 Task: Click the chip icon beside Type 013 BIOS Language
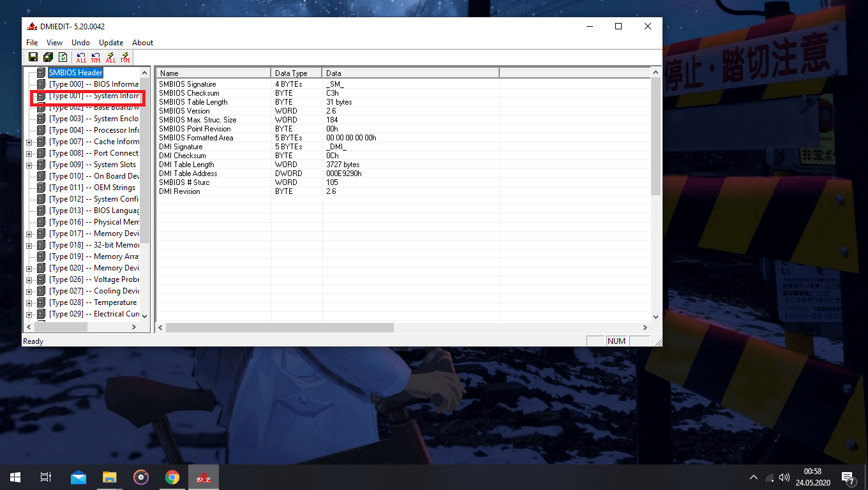point(41,211)
